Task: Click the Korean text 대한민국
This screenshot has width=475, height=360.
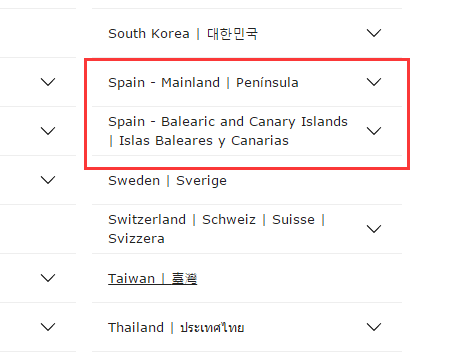Action: click(232, 34)
